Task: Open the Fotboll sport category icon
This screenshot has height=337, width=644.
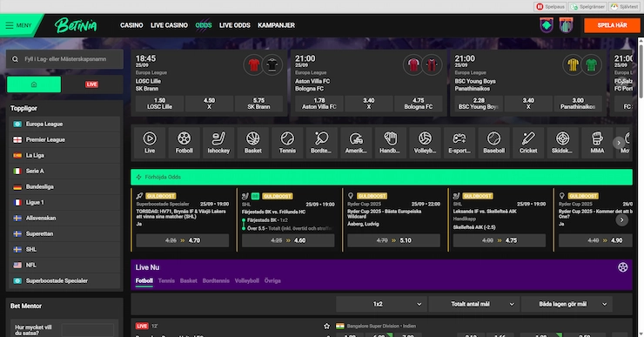Action: (184, 143)
